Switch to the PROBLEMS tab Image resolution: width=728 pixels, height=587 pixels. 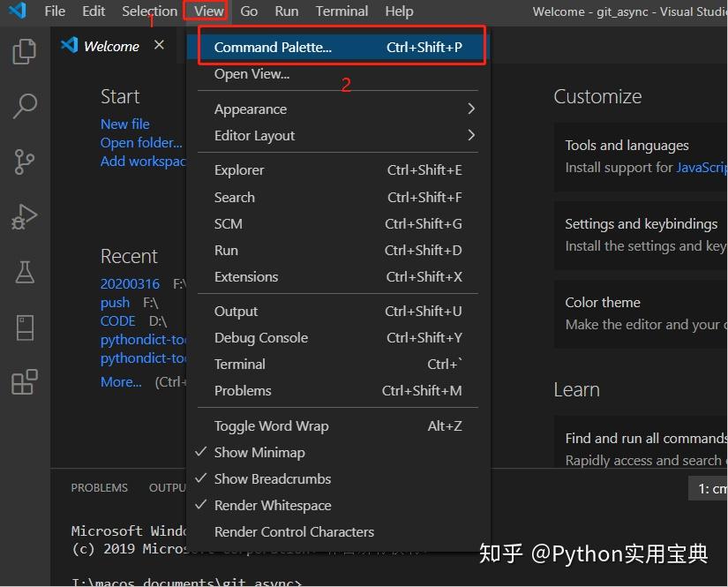(99, 487)
